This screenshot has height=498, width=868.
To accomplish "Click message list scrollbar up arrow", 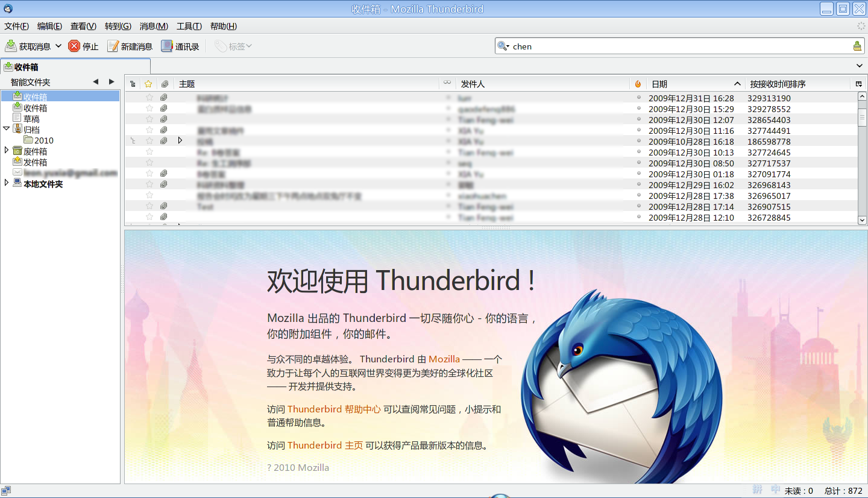I will (x=862, y=96).
